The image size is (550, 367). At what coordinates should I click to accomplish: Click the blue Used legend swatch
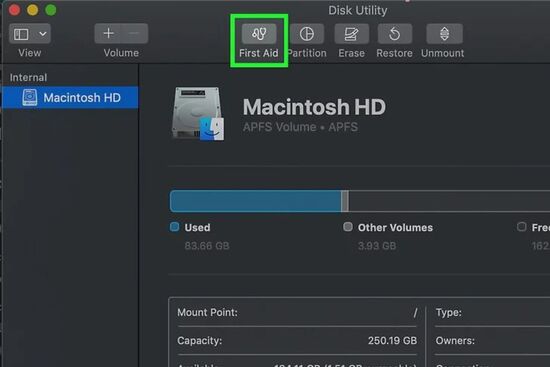174,227
